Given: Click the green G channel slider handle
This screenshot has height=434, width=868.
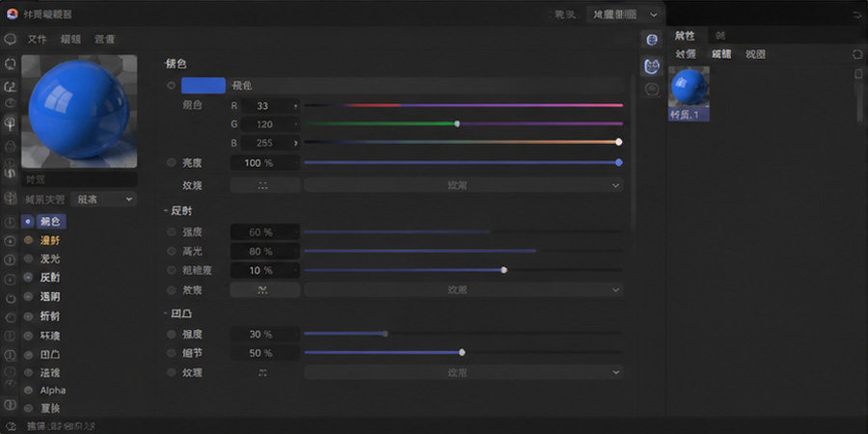Looking at the screenshot, I should [x=457, y=123].
